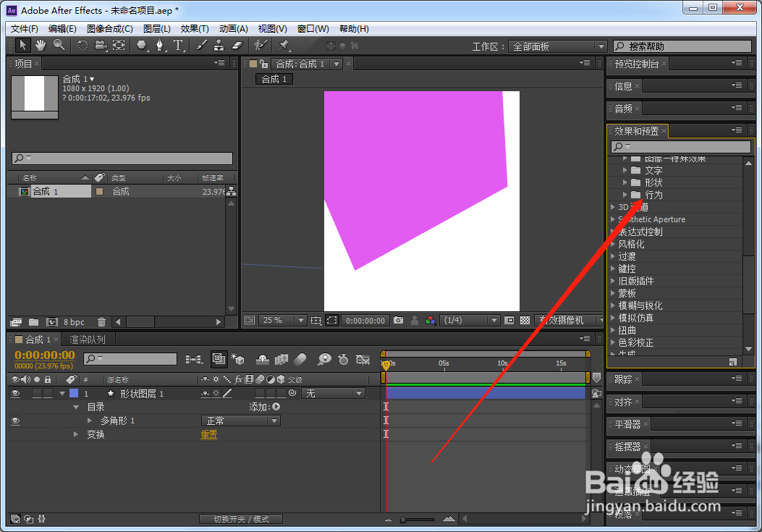This screenshot has width=762, height=532.
Task: Click delete trash icon in project panel
Action: (x=101, y=322)
